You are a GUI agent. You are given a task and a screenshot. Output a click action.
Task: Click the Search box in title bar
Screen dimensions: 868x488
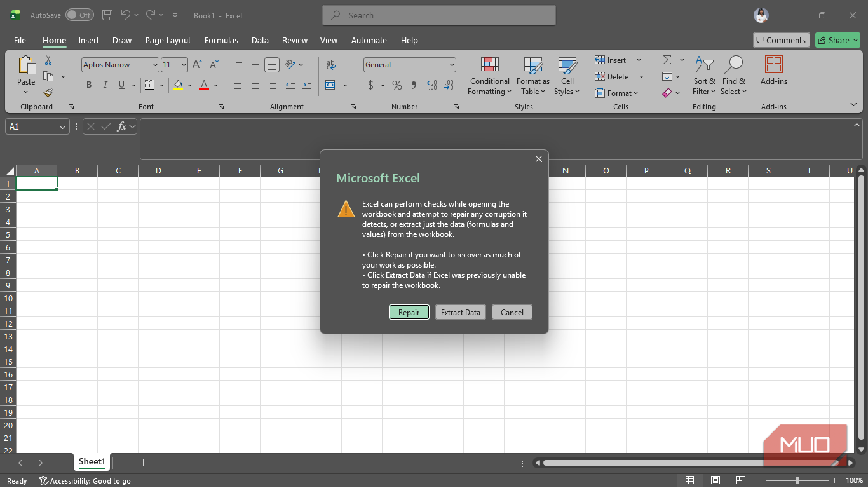[439, 15]
